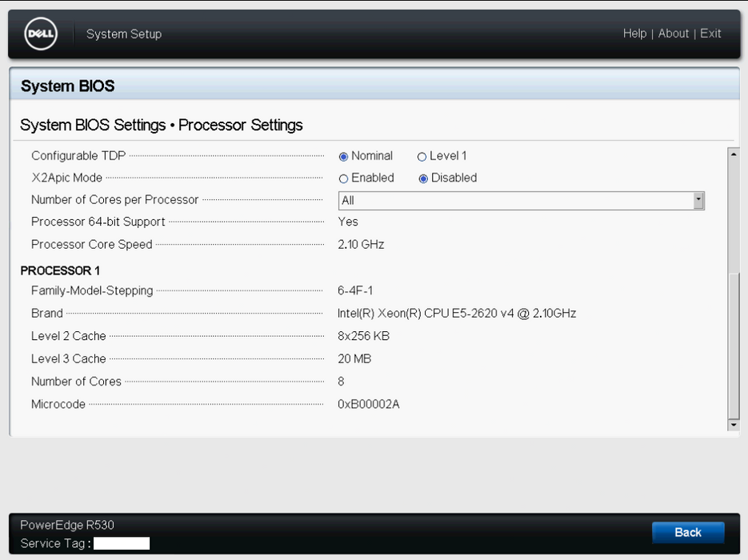The width and height of the screenshot is (748, 560).
Task: Click the Number of Cores label
Action: coord(76,382)
